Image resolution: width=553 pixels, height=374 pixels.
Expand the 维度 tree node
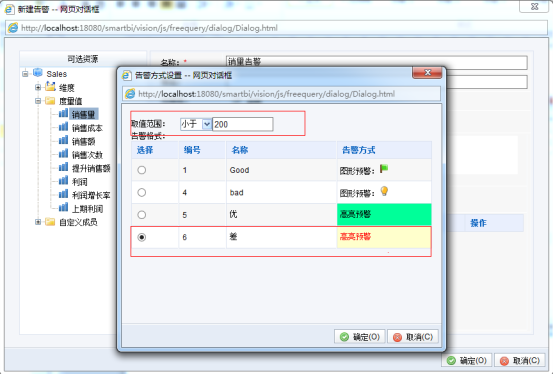point(38,87)
